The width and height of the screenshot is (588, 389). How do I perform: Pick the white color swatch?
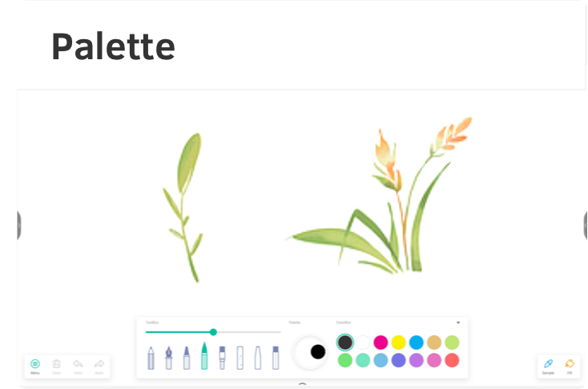[x=363, y=343]
